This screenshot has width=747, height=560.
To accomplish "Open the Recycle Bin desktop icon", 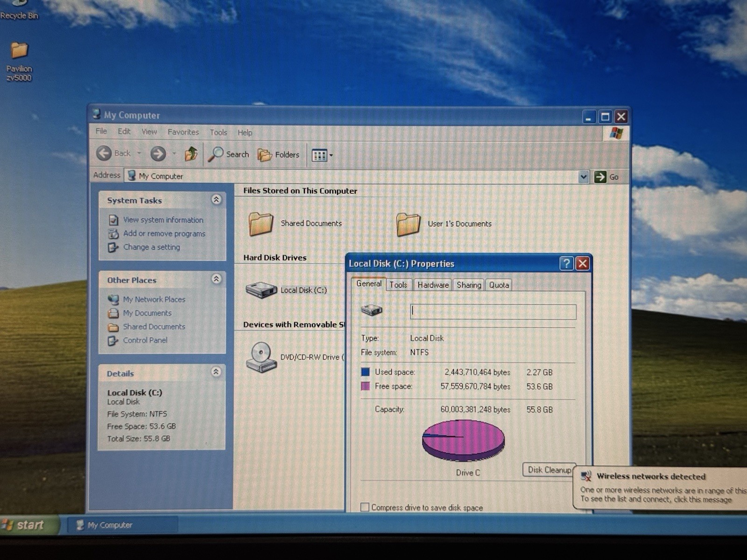I will click(19, 9).
